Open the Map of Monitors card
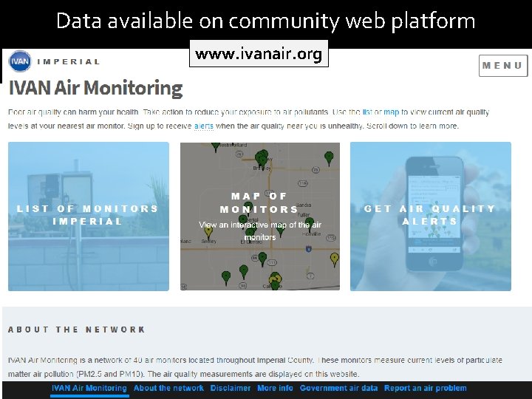532x399 pixels. [x=260, y=216]
